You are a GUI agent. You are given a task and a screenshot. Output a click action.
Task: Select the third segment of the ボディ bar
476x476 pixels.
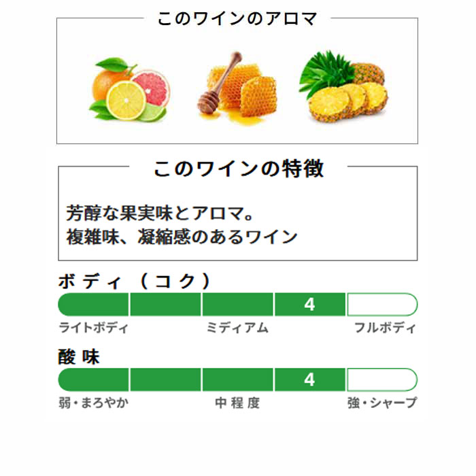(238, 304)
